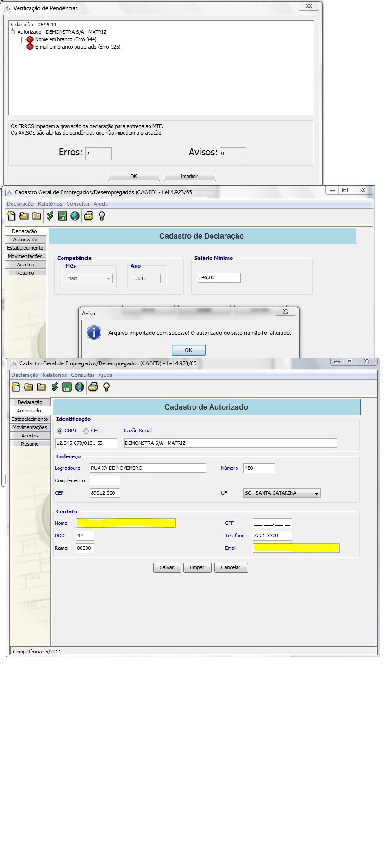Click open folder icon in Cadastro de Declaração toolbar

point(24,216)
